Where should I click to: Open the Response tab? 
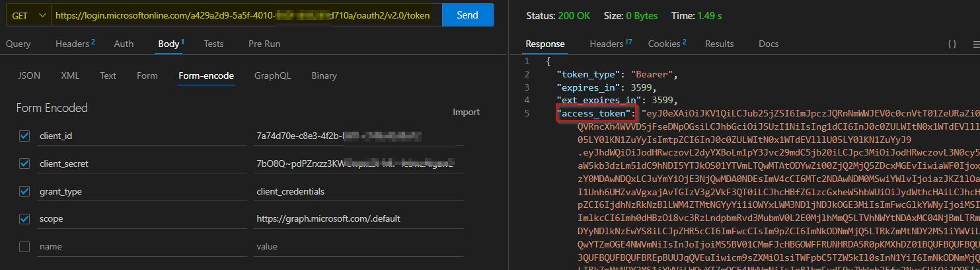pos(545,44)
